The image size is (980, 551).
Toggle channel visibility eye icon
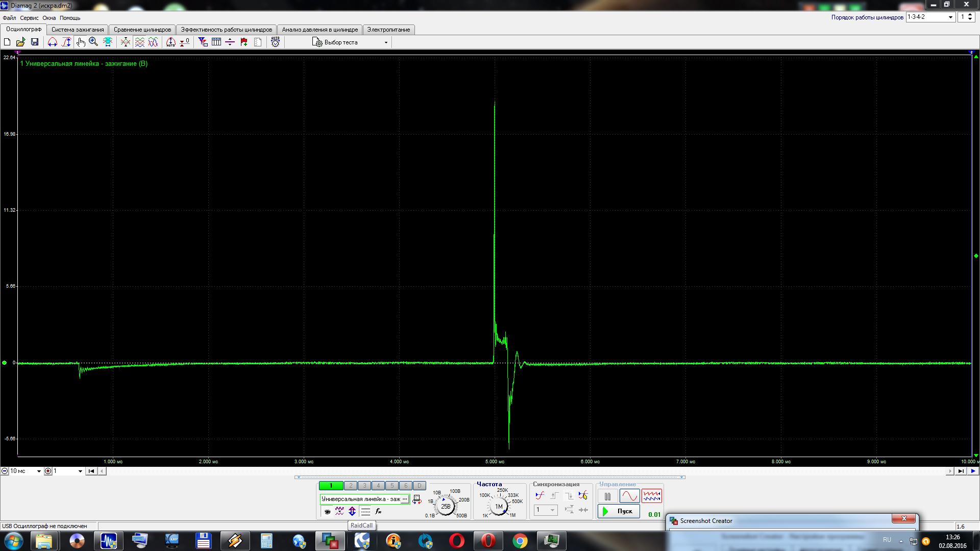(328, 511)
